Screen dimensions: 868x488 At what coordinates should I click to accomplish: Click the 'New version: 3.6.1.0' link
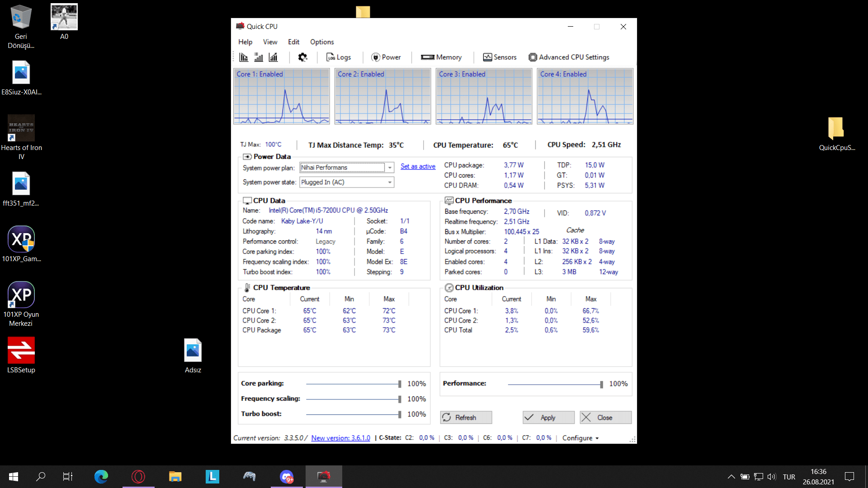tap(340, 438)
